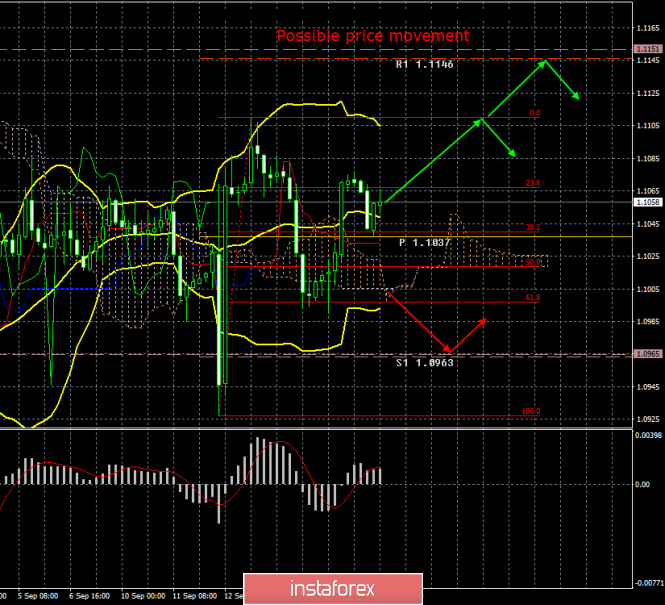Viewport: 665px width, 605px height.
Task: Click the 0.0 Fibonacci level label
Action: click(x=534, y=114)
